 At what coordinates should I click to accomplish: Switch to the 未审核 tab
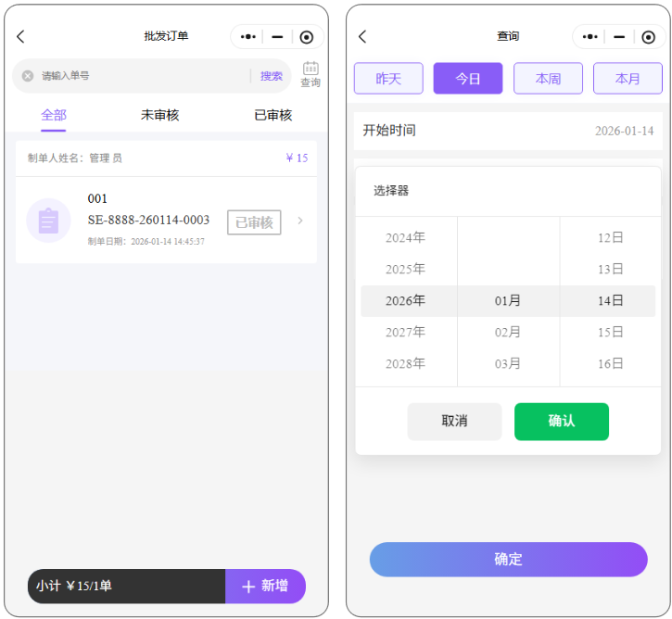click(159, 115)
